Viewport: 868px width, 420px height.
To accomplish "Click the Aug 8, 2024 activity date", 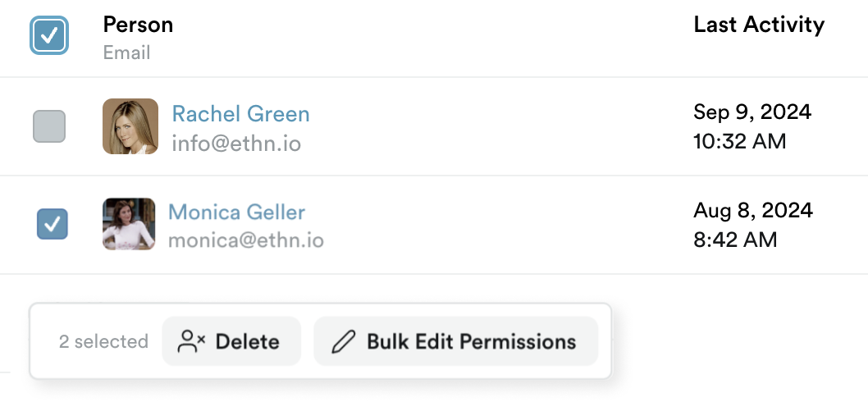I will (x=753, y=211).
